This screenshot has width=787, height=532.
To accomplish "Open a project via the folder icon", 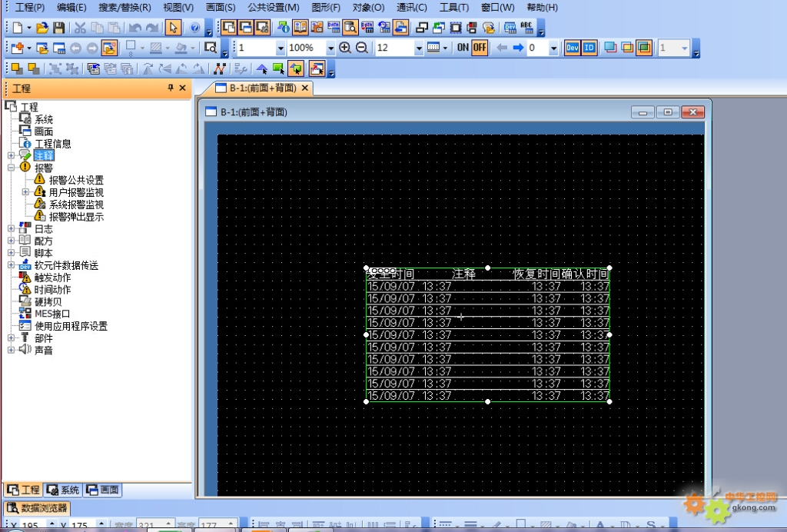I will (42, 28).
